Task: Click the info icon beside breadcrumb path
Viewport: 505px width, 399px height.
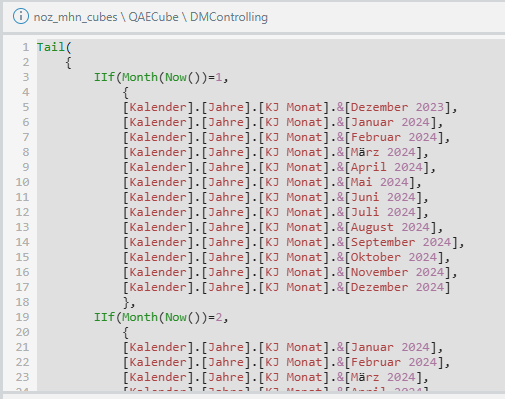Action: coord(21,16)
